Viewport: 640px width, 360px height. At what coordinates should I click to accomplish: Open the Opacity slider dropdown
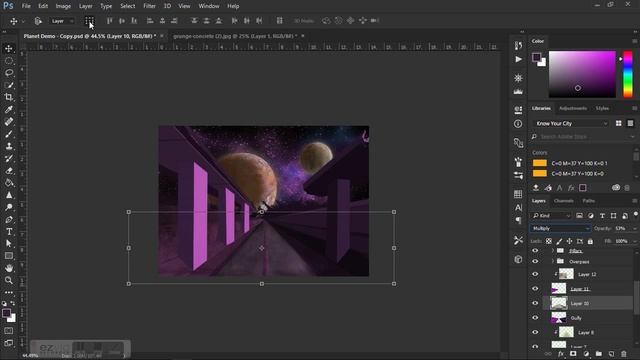[635, 229]
